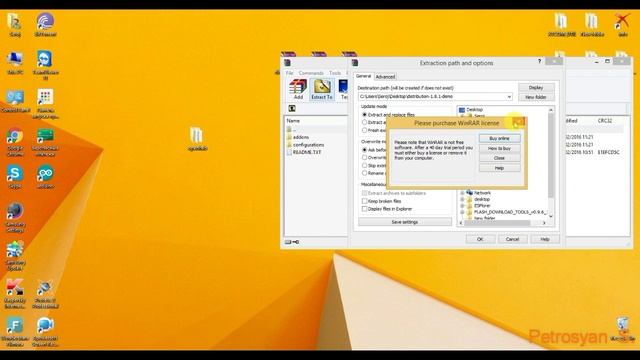
Task: Confirm extraction with the OK button
Action: pyautogui.click(x=480, y=239)
